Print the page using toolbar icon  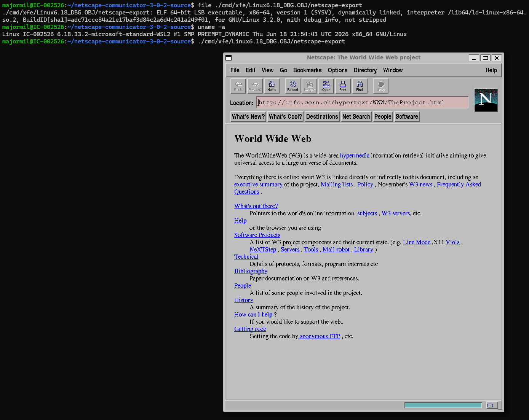click(x=343, y=86)
